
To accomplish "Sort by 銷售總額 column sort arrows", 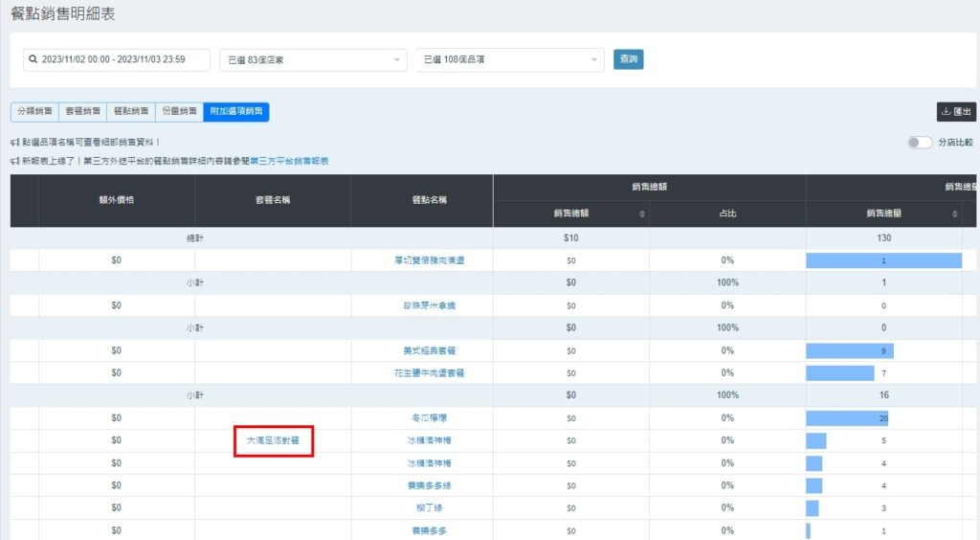I will (x=641, y=214).
